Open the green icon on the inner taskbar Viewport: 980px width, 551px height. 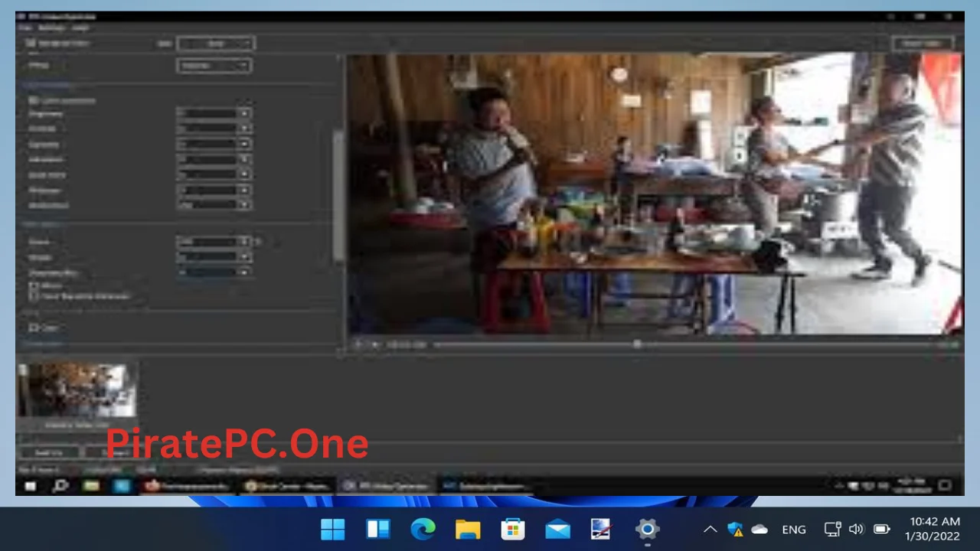click(x=92, y=485)
